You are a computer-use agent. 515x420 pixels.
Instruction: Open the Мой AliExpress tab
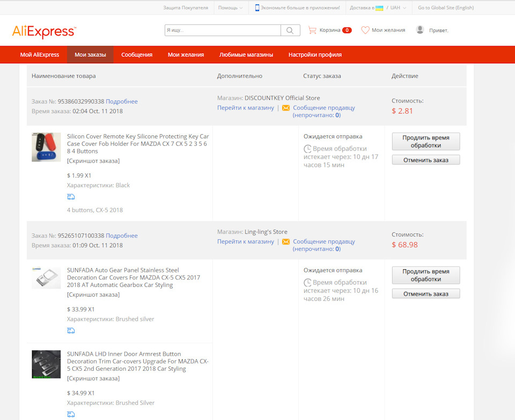[40, 55]
